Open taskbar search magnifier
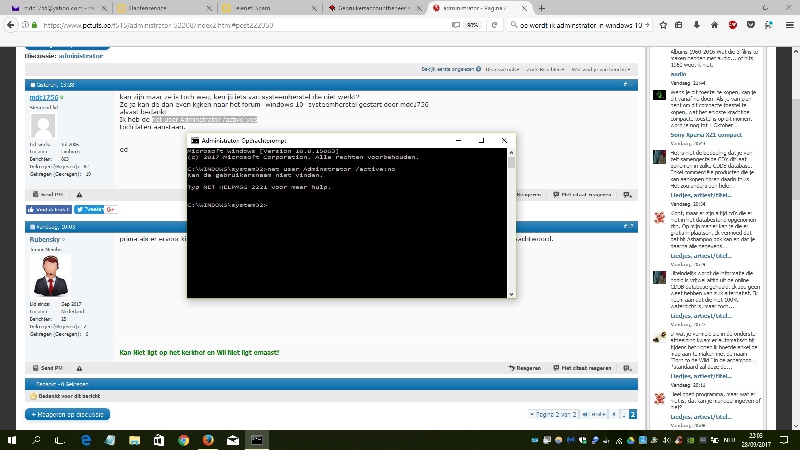Image resolution: width=800 pixels, height=450 pixels. coord(36,440)
